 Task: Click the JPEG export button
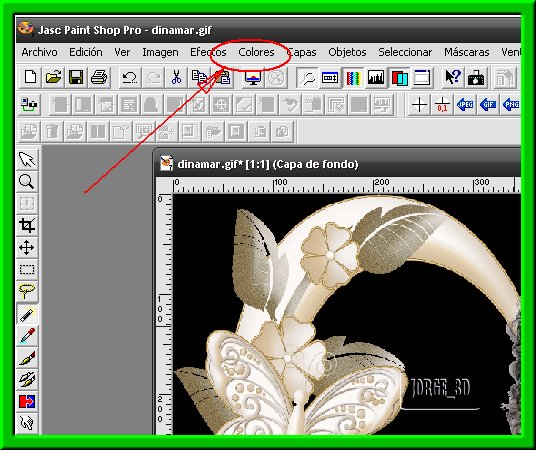(x=465, y=104)
